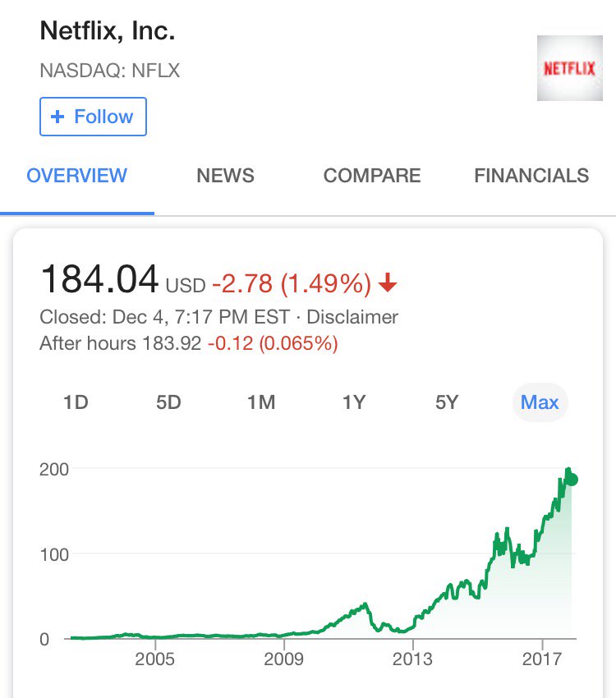Click the red down arrow indicator

(388, 282)
